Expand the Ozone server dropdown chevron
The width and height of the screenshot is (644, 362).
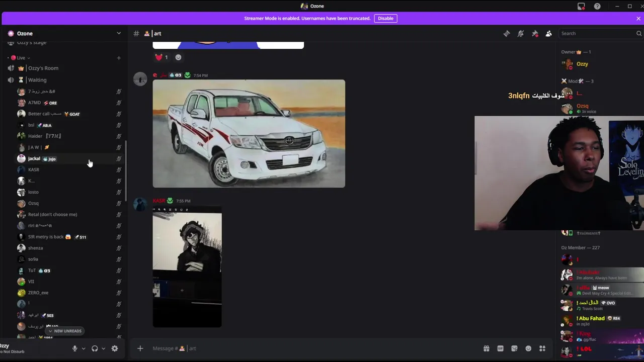click(119, 33)
